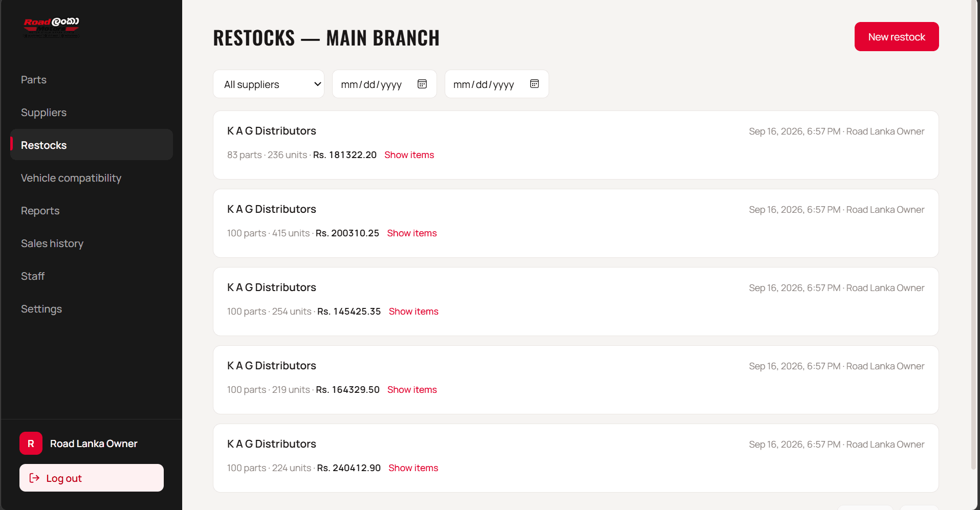Click the Road Lanka logo in sidebar
The width and height of the screenshot is (980, 510).
[51, 27]
